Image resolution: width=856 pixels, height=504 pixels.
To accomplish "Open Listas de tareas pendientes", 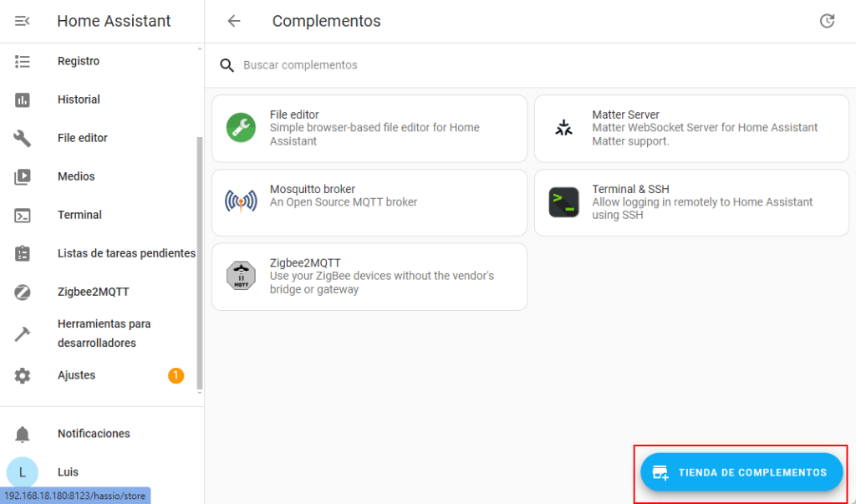I will click(126, 253).
